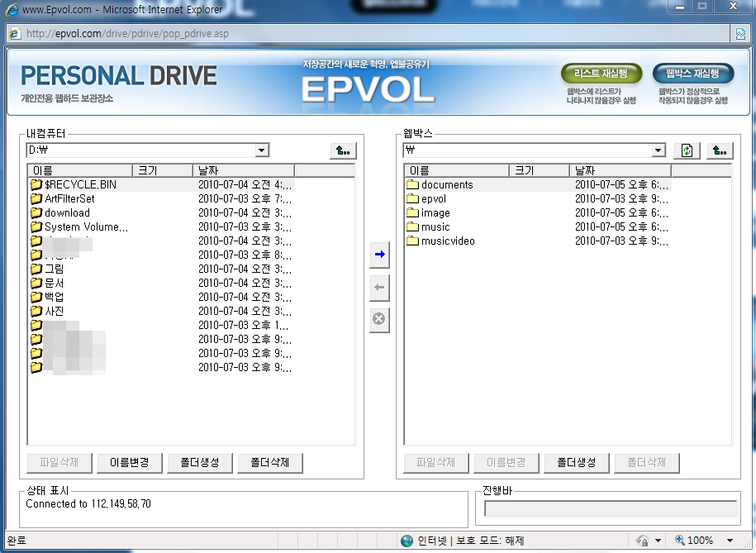
Task: Sort web box list by 크기 column
Action: pos(539,170)
